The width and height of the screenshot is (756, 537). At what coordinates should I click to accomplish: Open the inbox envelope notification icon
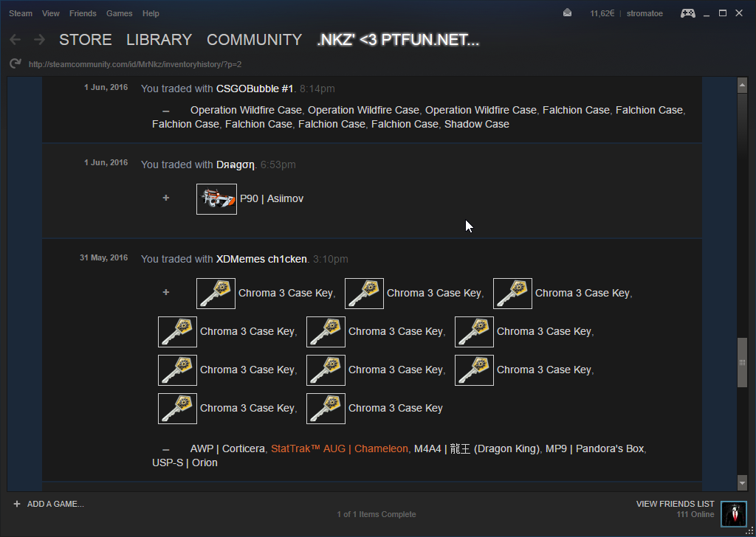(567, 13)
